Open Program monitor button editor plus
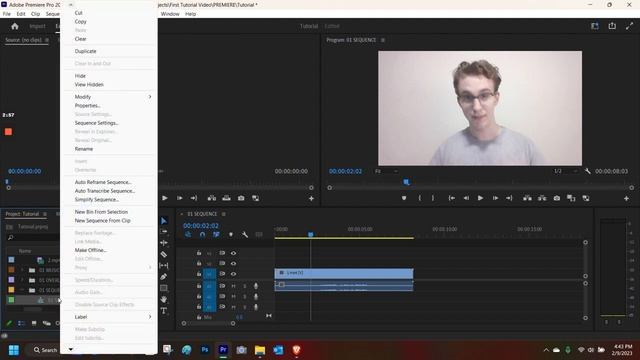 pyautogui.click(x=626, y=198)
